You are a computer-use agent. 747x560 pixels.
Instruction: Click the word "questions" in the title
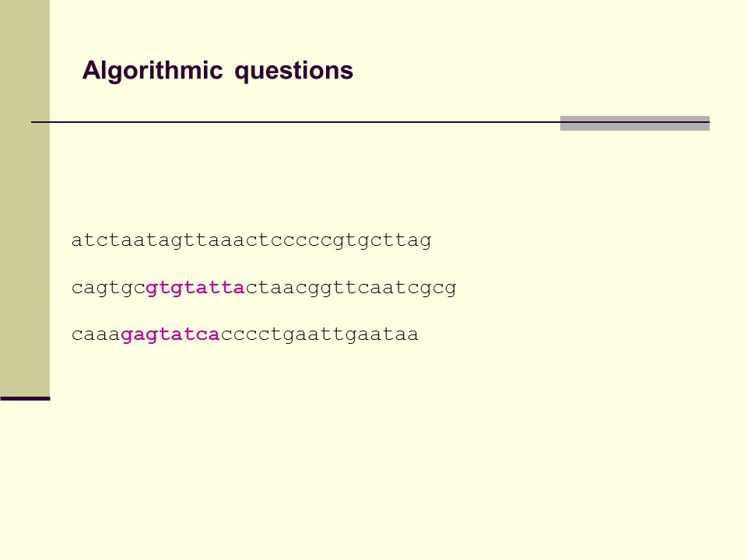point(294,72)
